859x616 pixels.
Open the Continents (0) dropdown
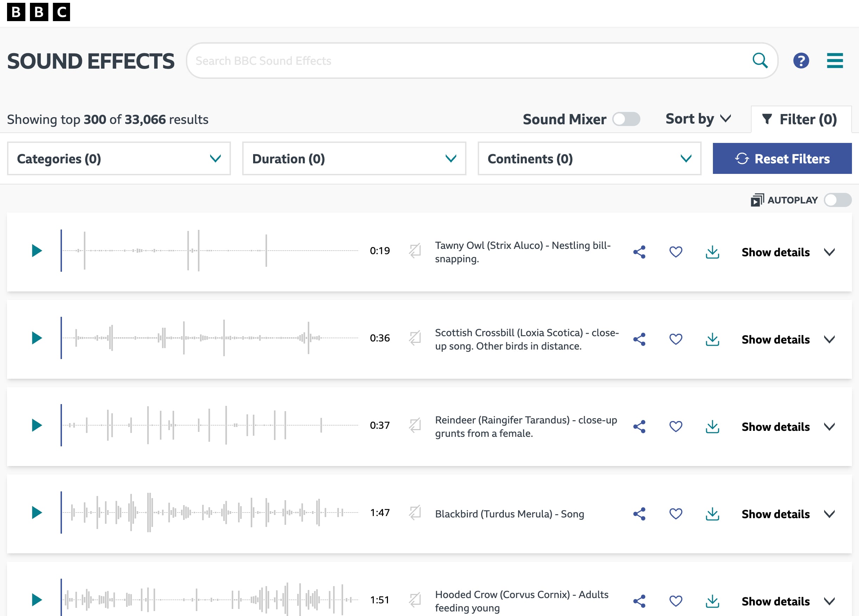click(x=589, y=159)
